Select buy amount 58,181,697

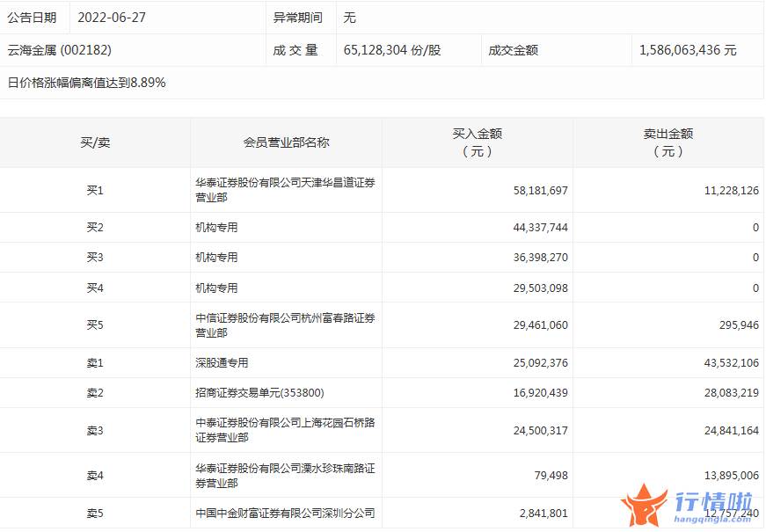click(540, 191)
